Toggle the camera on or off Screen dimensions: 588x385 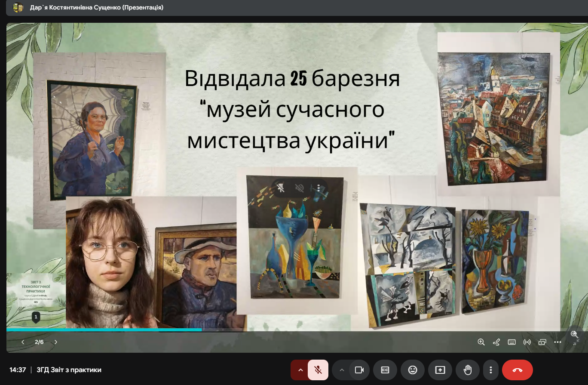pyautogui.click(x=359, y=370)
